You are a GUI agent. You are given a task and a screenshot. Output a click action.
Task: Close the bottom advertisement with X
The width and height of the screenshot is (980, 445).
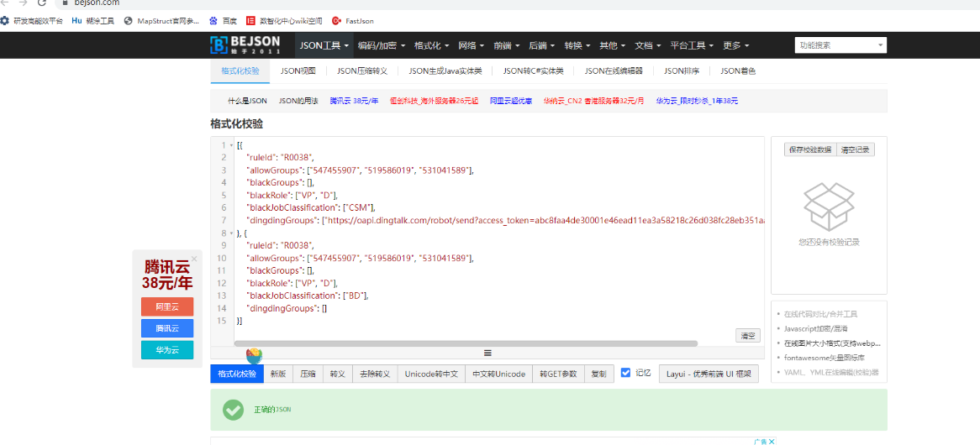pos(772,442)
